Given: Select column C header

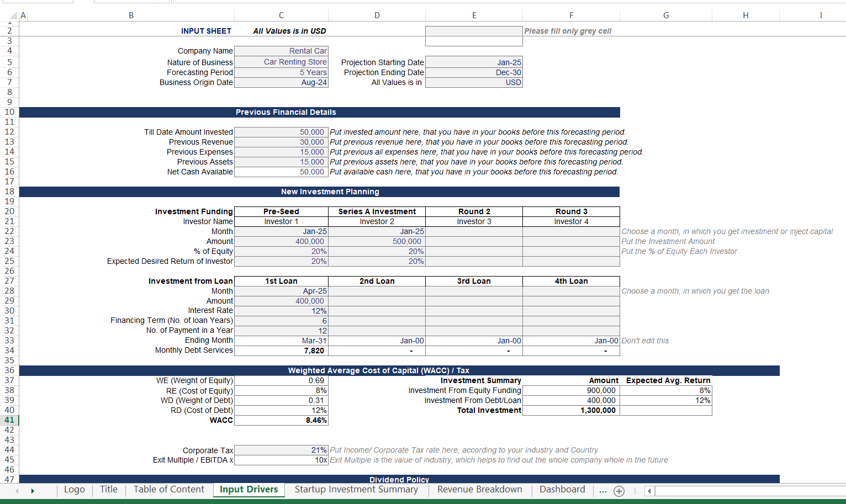Looking at the screenshot, I should 281,15.
